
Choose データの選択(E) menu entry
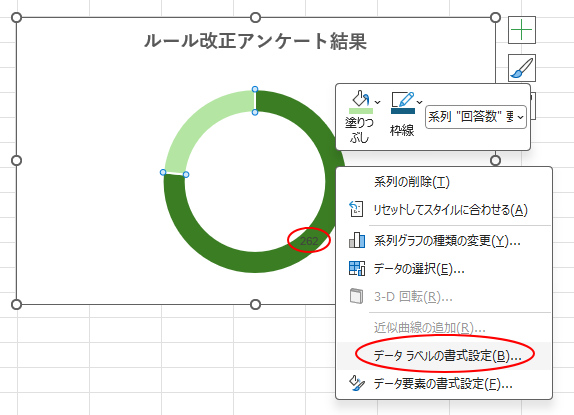click(444, 269)
